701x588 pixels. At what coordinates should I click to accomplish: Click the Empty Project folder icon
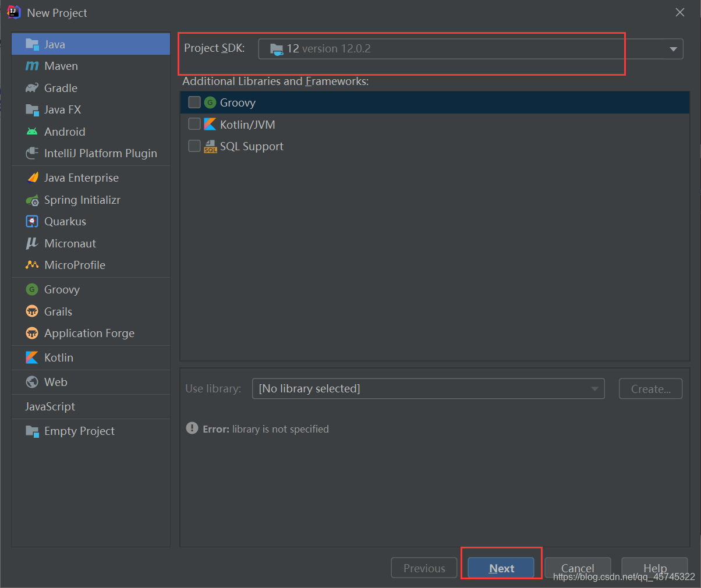click(x=32, y=431)
